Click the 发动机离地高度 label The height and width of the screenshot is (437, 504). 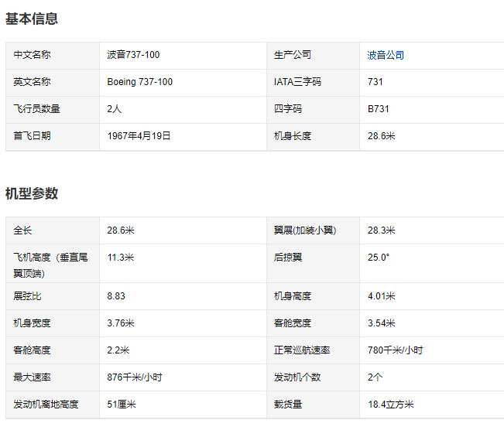point(46,405)
